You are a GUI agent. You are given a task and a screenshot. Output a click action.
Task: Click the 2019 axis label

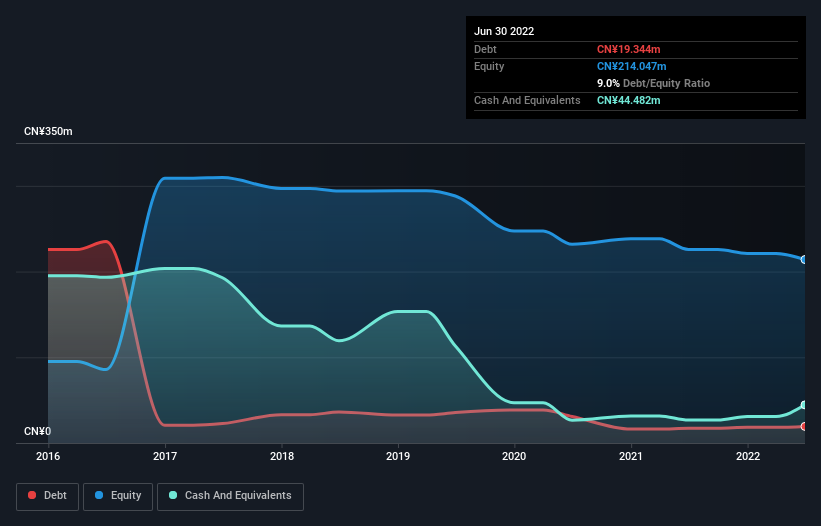coord(398,456)
